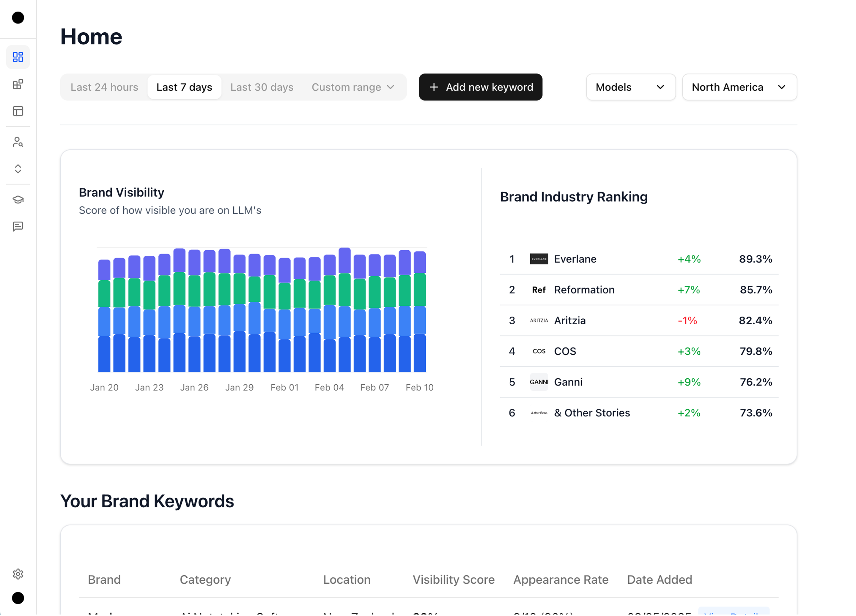
Task: Click the & Other Stories row name
Action: (593, 413)
